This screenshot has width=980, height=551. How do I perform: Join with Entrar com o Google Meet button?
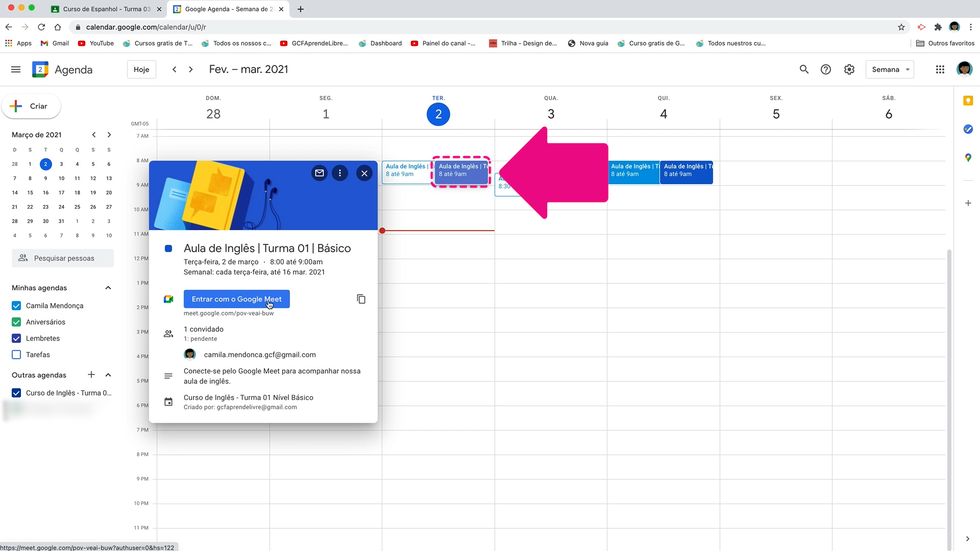[x=237, y=299]
